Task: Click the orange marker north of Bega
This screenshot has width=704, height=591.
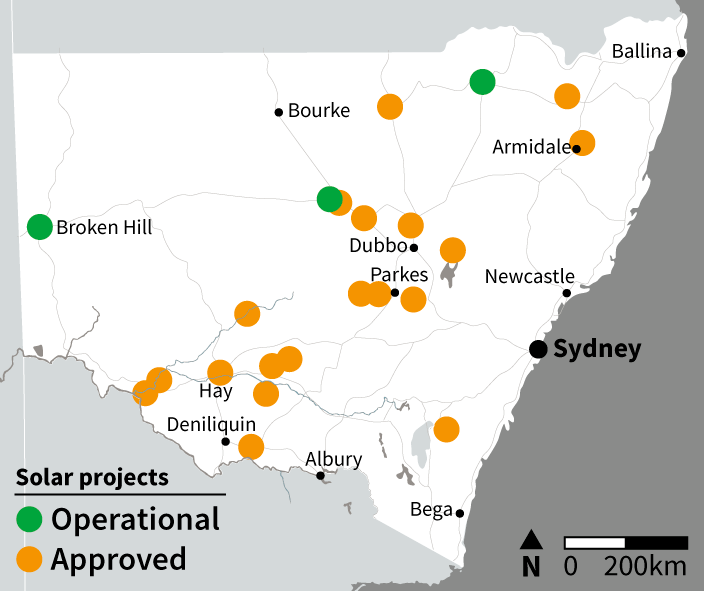Action: click(x=446, y=429)
